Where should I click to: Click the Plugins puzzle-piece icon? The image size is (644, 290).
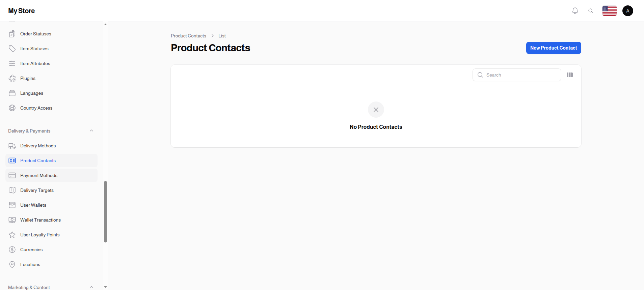point(12,78)
